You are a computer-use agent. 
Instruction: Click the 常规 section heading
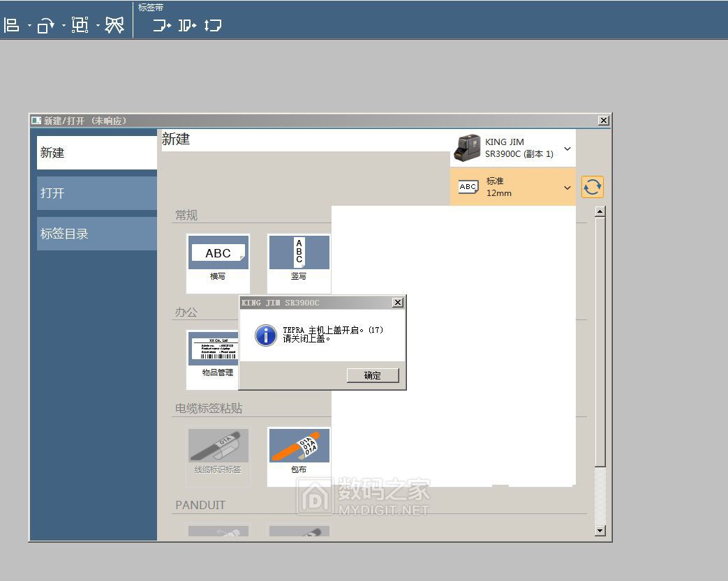186,215
